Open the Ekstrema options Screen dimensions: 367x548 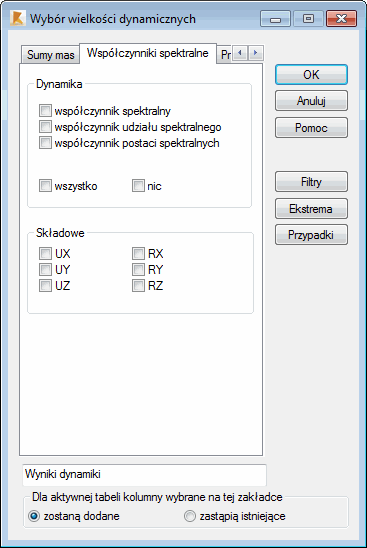311,208
